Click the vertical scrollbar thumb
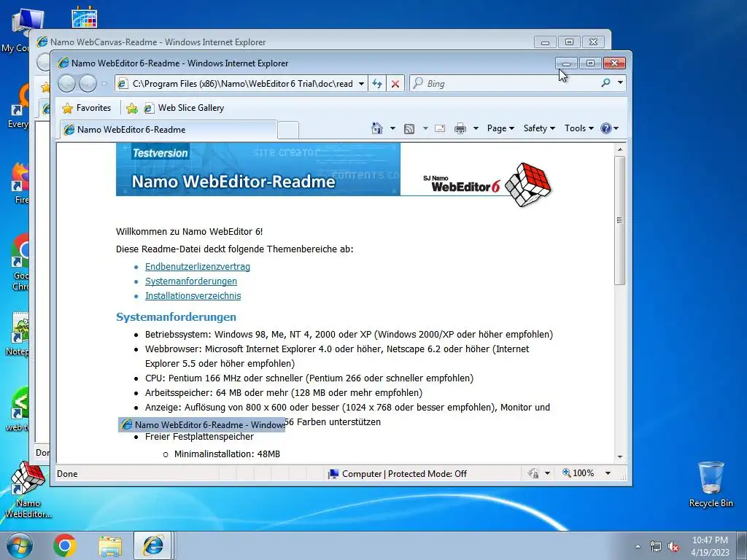747x560 pixels. coord(620,220)
